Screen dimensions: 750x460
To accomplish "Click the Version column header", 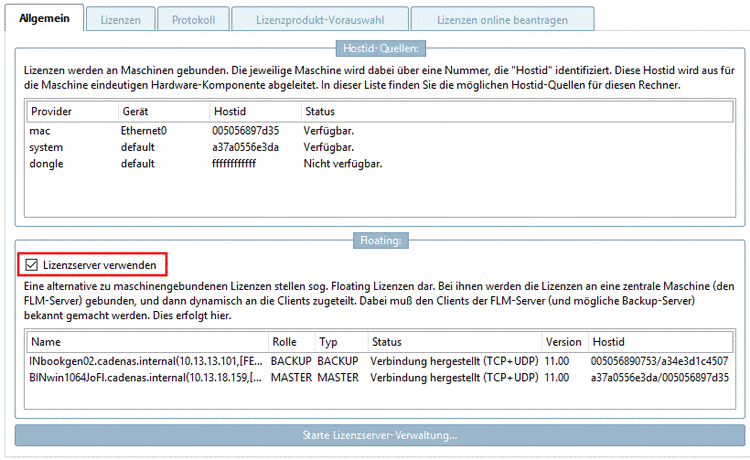I will [x=564, y=342].
